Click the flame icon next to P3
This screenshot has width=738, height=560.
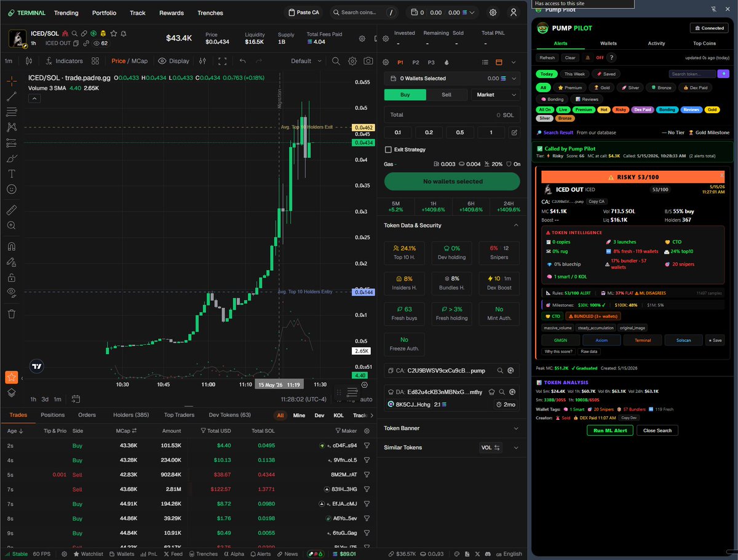coord(446,62)
